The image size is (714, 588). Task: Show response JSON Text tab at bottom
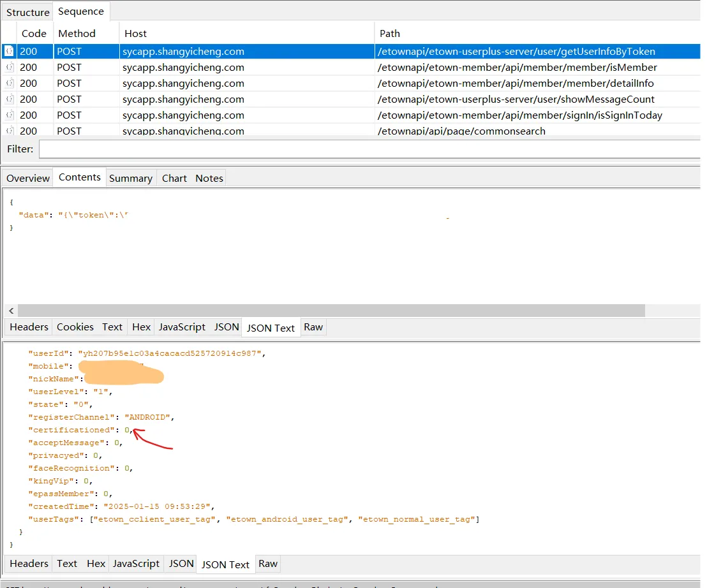pos(225,564)
